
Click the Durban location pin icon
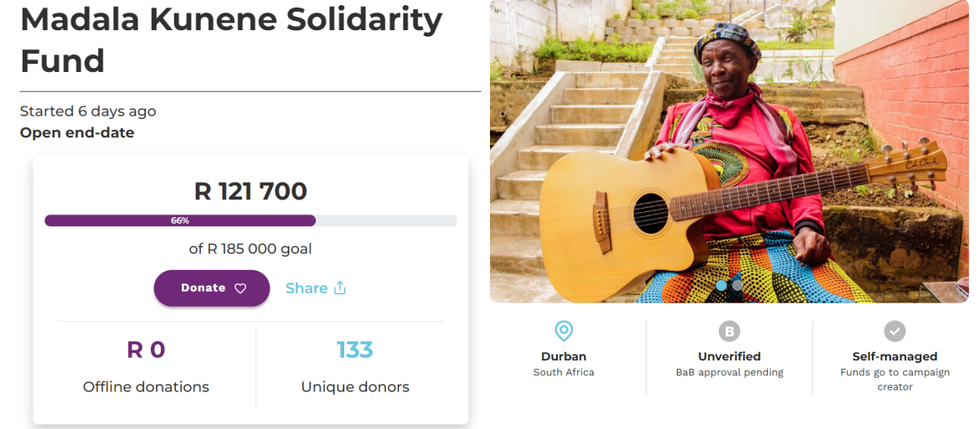tap(564, 331)
